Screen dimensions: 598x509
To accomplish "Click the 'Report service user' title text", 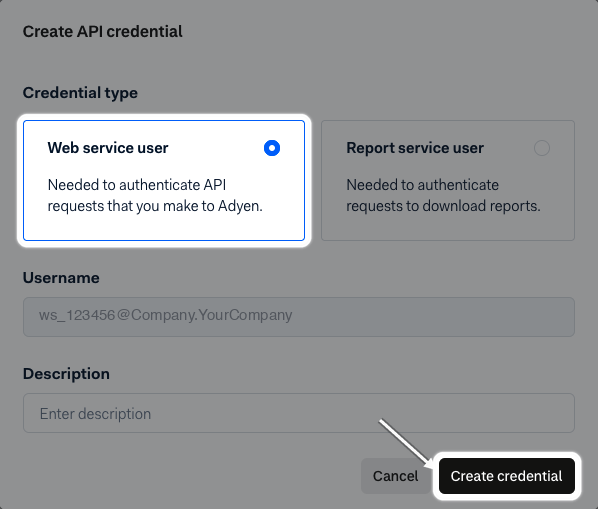I will click(415, 148).
